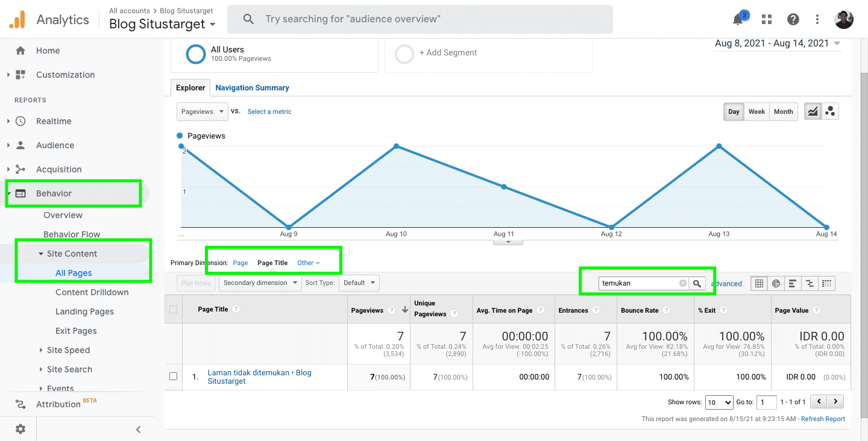Screen dimensions: 868x441
Task: Select the pivot table view icon
Action: [826, 283]
